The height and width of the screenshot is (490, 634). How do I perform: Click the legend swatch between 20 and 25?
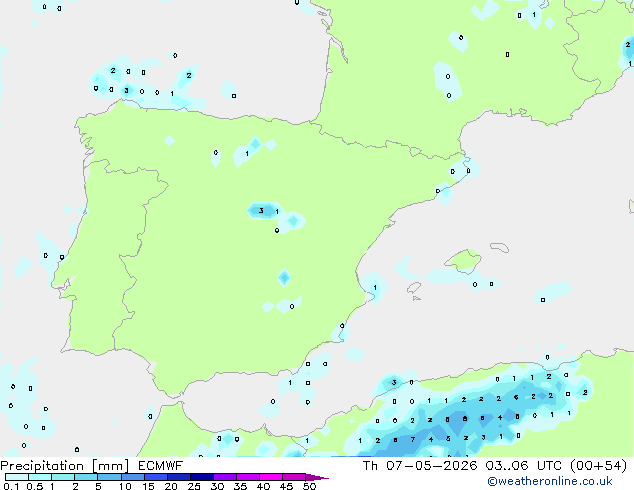click(178, 477)
